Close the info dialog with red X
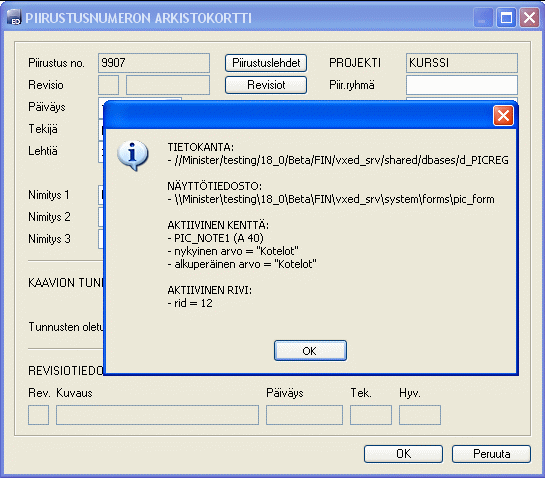Image resolution: width=545 pixels, height=478 pixels. [503, 115]
